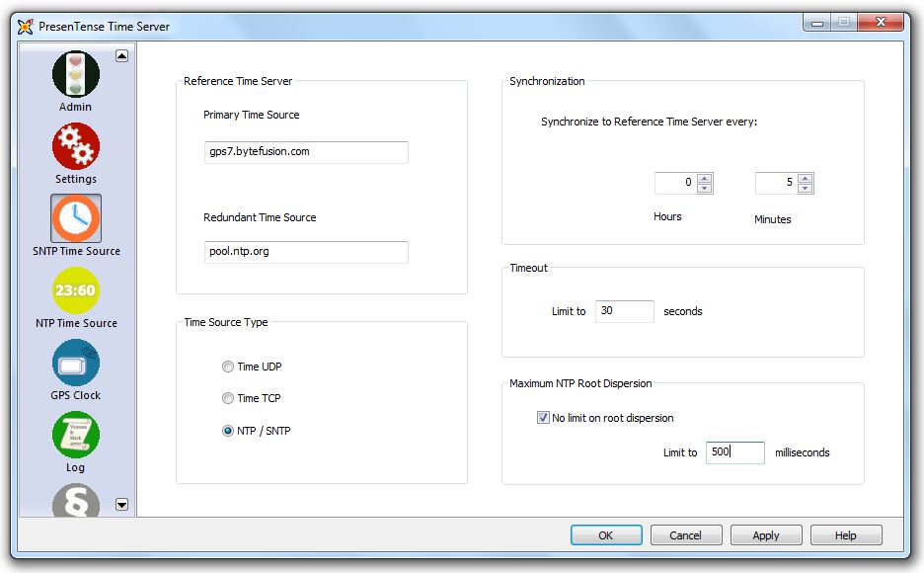
Task: Decrease the Minutes spinner value
Action: [806, 188]
